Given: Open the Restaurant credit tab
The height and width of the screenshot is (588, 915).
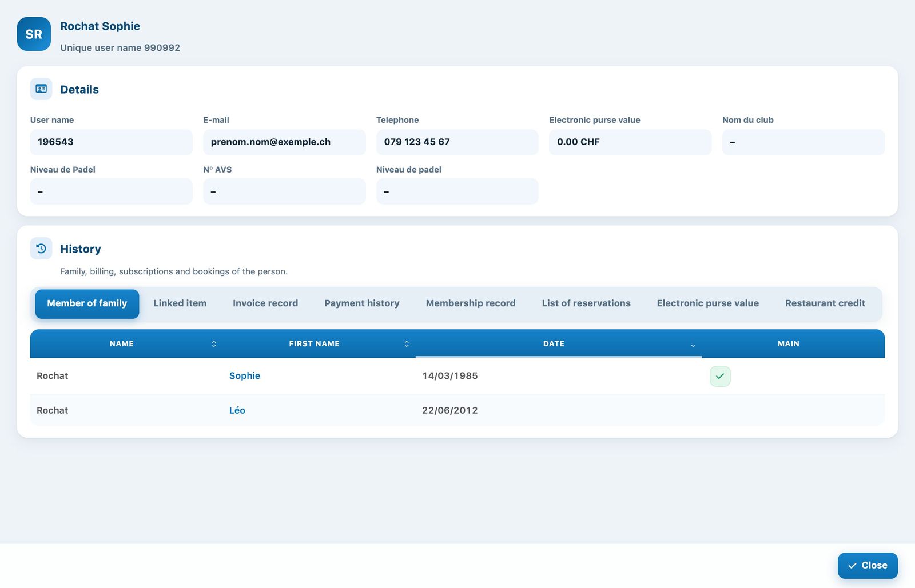Looking at the screenshot, I should [825, 303].
